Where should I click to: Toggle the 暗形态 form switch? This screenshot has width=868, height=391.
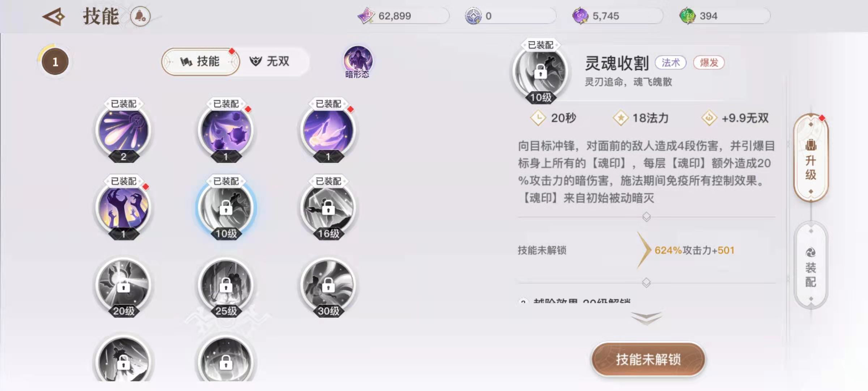(x=357, y=62)
